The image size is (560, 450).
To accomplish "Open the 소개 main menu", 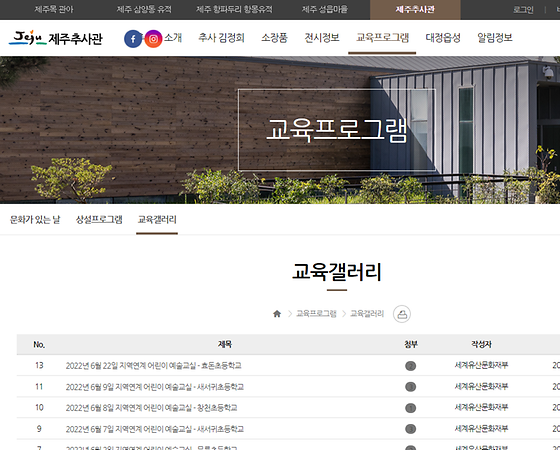I will pos(173,38).
